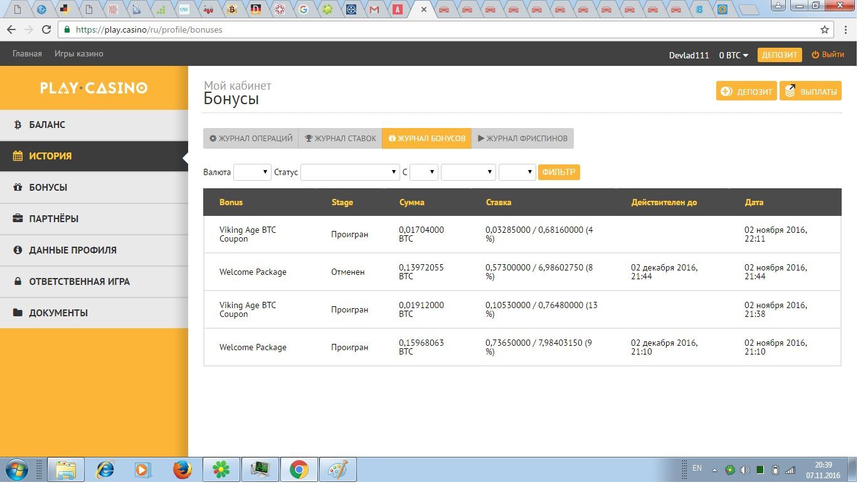
Task: Click date 02 ноября 2016, 21:38
Action: point(776,309)
